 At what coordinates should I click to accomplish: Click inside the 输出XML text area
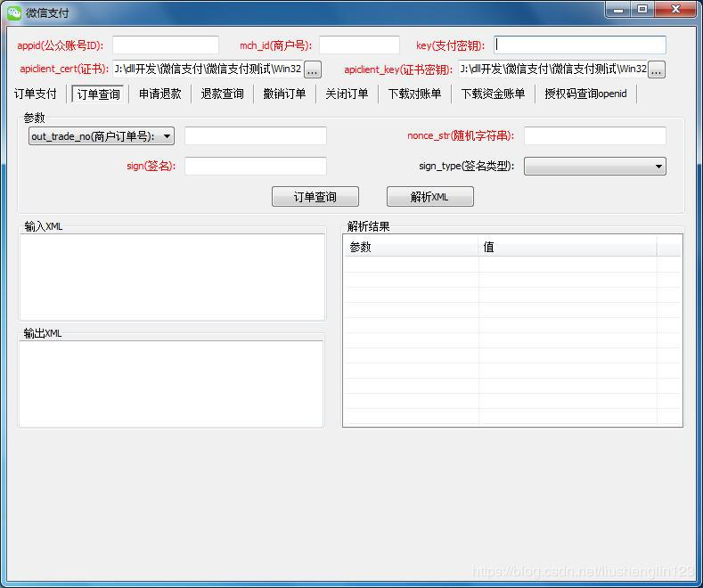click(x=171, y=384)
